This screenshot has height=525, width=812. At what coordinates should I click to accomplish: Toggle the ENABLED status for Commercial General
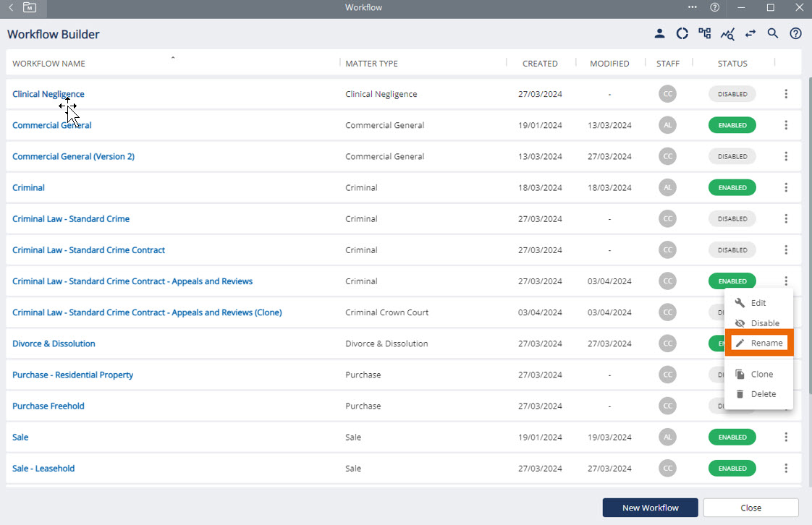(x=732, y=125)
